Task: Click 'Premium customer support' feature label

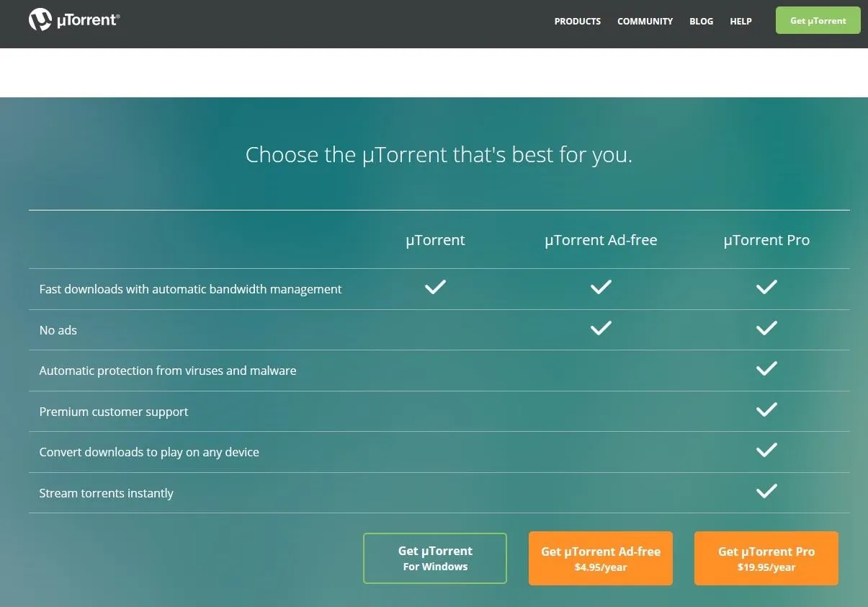Action: (x=114, y=412)
